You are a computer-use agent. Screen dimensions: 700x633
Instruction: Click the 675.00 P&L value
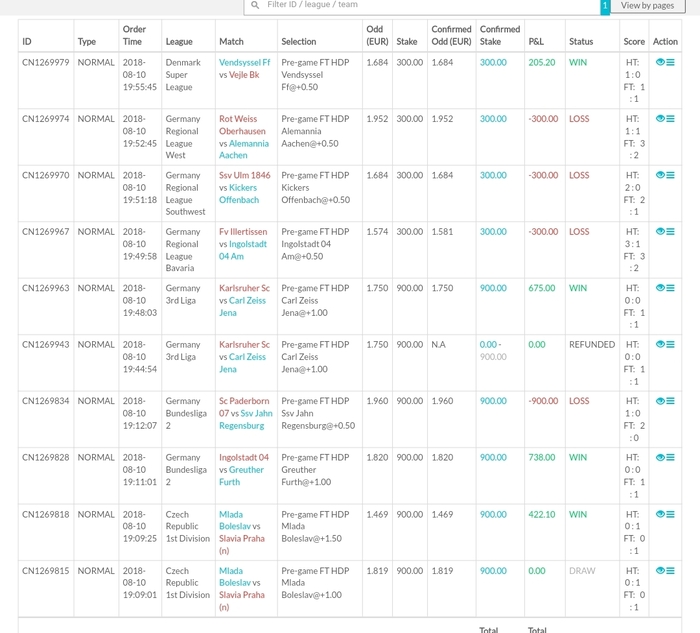[x=542, y=288]
